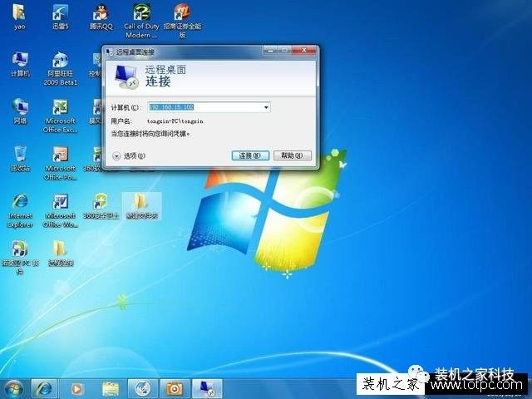
Task: Click the 帮助 help button
Action: (x=293, y=155)
